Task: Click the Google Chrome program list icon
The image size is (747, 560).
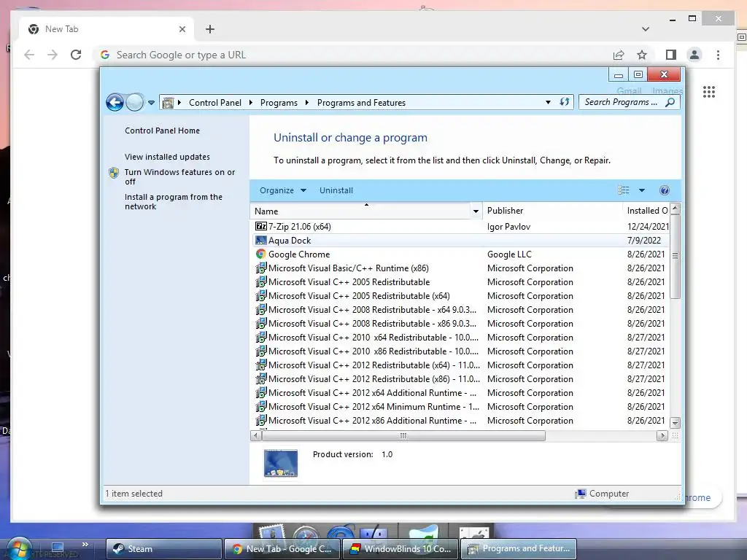Action: pos(260,254)
